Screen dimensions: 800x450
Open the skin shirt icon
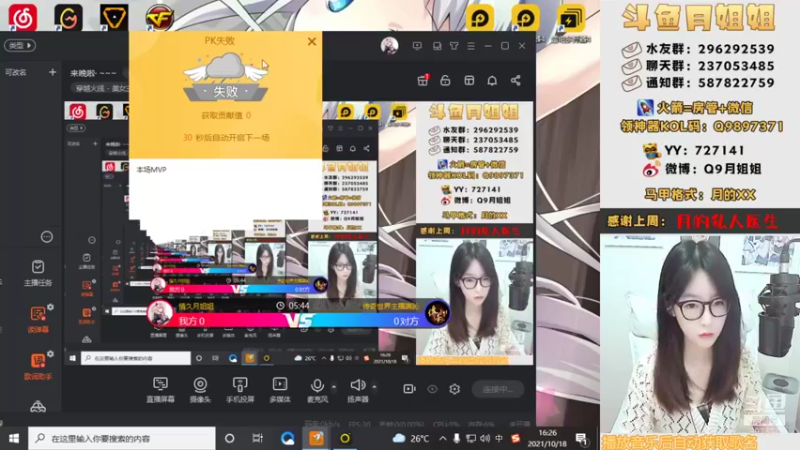pyautogui.click(x=454, y=46)
